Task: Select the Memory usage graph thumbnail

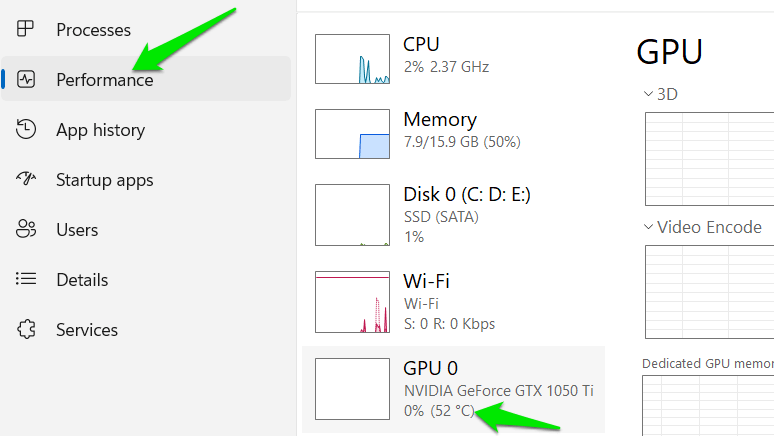Action: coord(352,134)
